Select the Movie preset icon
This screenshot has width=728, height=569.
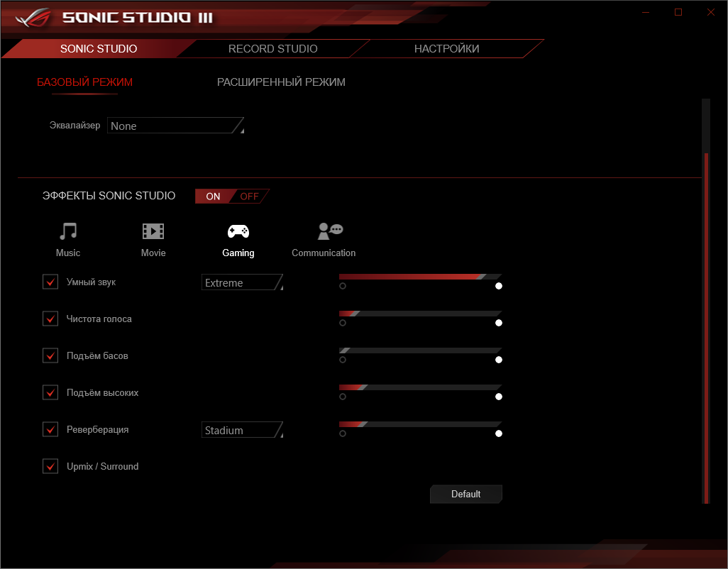coord(153,231)
